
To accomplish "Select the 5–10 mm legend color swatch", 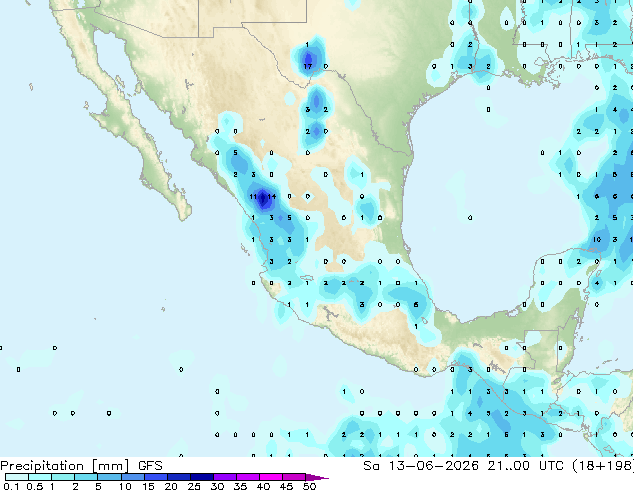I will 109,477.
